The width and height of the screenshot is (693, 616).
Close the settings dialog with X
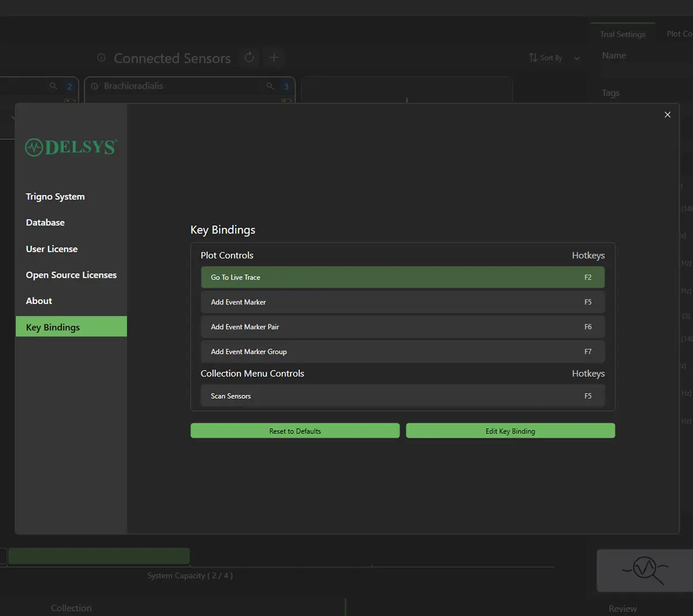(x=667, y=115)
